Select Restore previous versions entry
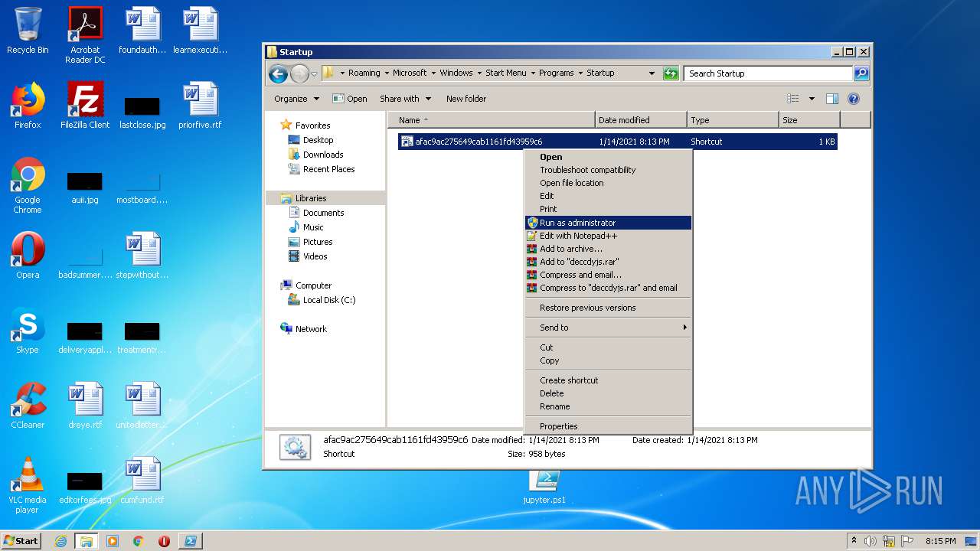 tap(608, 308)
